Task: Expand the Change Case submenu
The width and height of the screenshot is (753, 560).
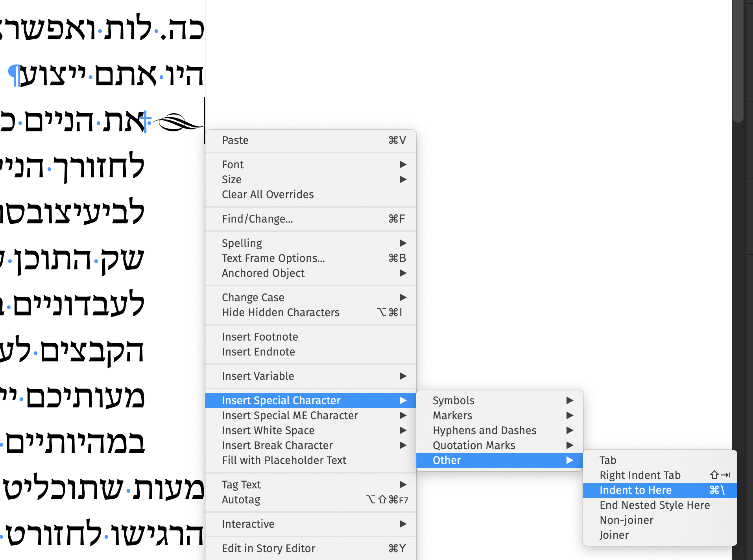Action: click(x=311, y=297)
